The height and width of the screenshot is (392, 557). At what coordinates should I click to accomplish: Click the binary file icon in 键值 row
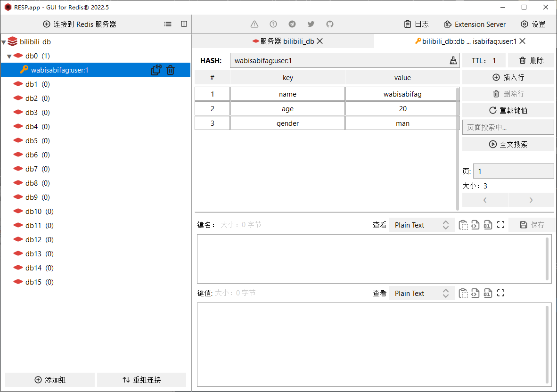point(488,293)
